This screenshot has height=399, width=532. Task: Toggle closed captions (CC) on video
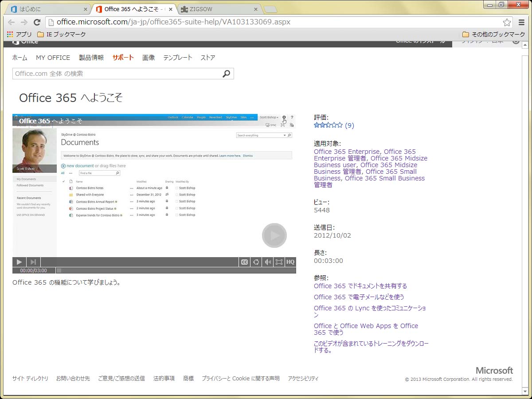(244, 262)
